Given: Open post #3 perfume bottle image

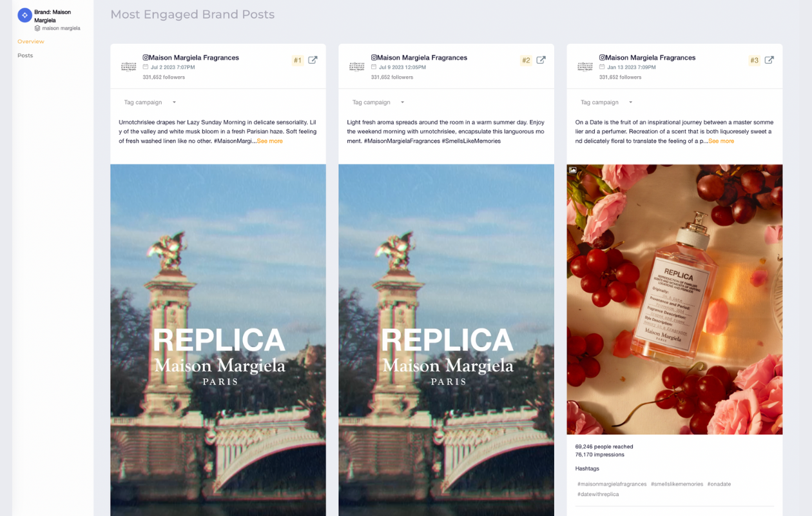Looking at the screenshot, I should (x=675, y=299).
